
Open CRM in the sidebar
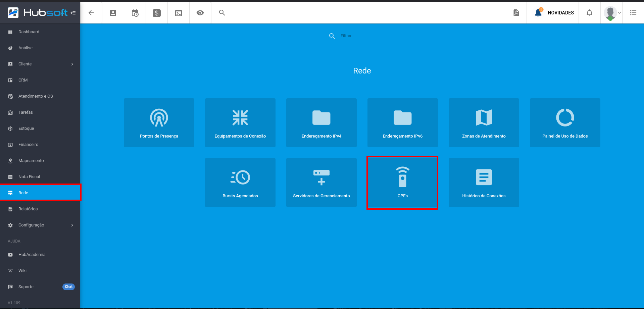pyautogui.click(x=40, y=80)
